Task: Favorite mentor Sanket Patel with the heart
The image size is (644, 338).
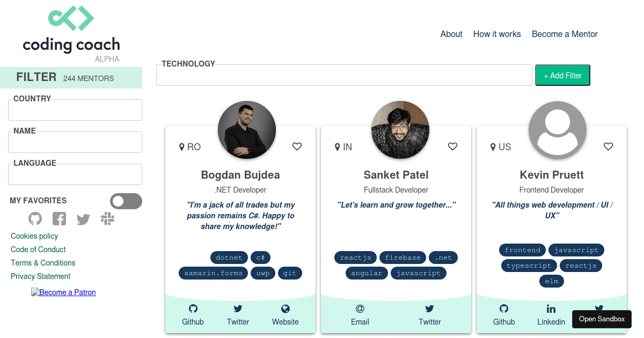Action: tap(452, 146)
